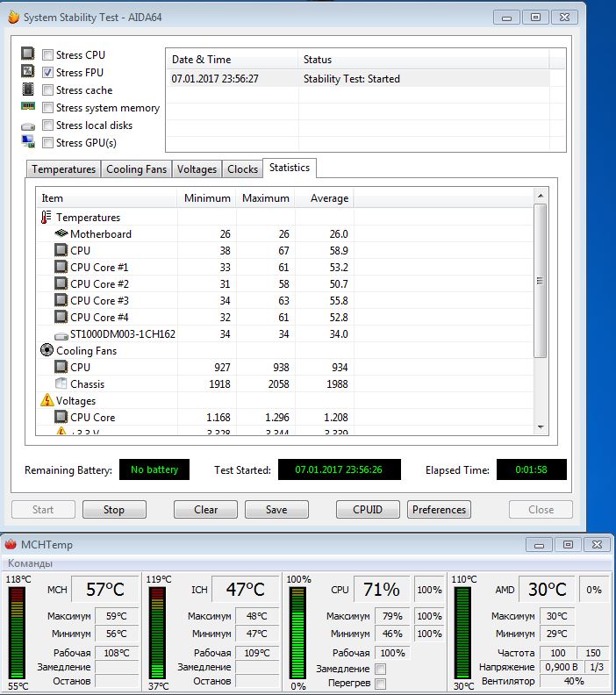Screen dimensions: 616x695
Task: Click the Elapsed Time 0:01:58 display
Action: 532,469
